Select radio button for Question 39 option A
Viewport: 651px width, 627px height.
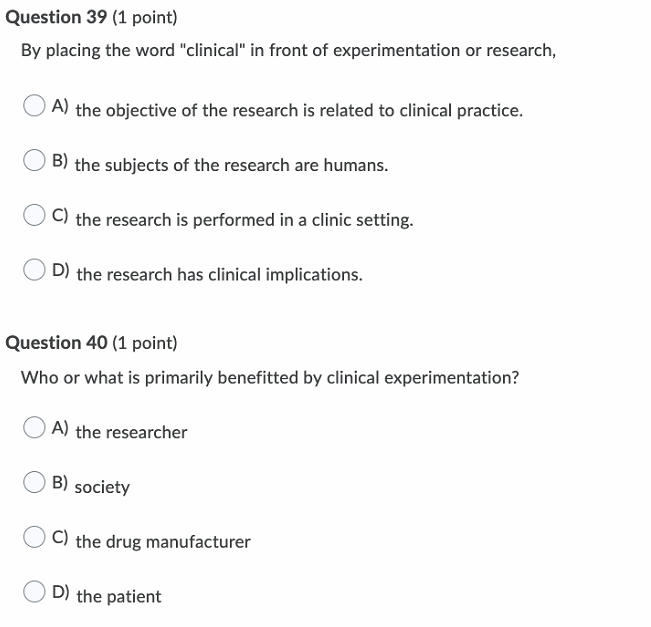[34, 105]
